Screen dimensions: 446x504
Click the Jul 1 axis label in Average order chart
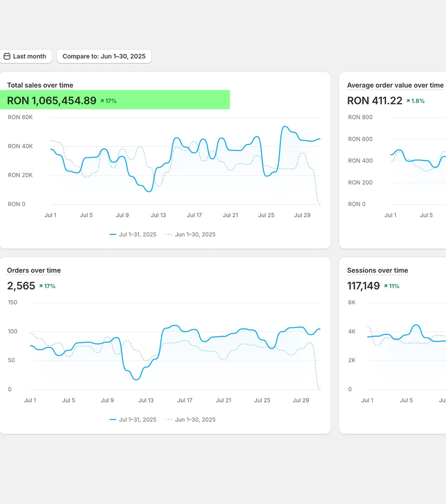(x=391, y=216)
